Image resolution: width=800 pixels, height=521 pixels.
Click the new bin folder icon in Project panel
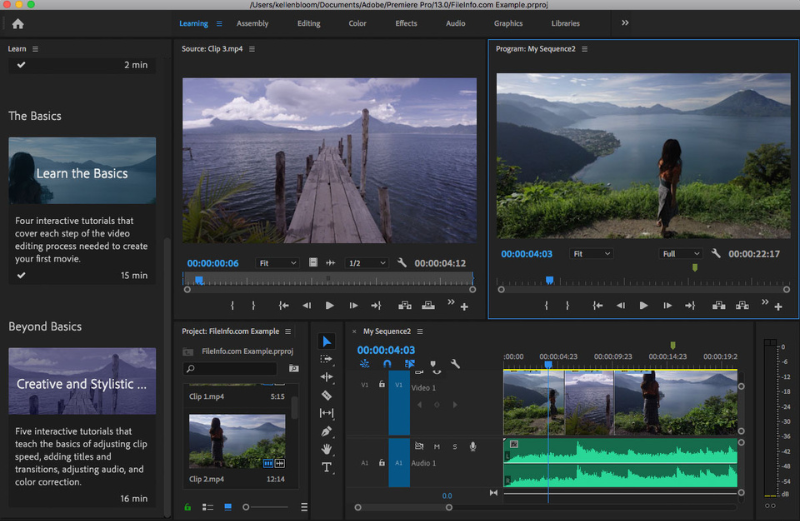click(x=294, y=369)
